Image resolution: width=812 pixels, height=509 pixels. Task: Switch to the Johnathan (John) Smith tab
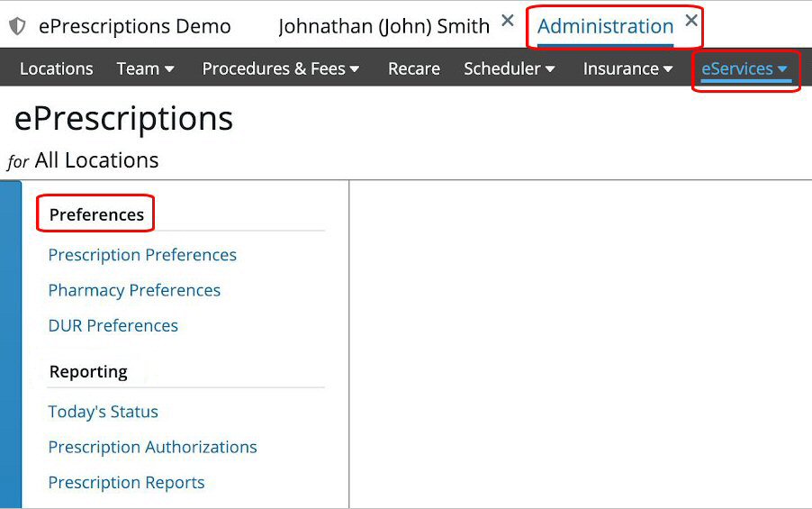point(383,27)
